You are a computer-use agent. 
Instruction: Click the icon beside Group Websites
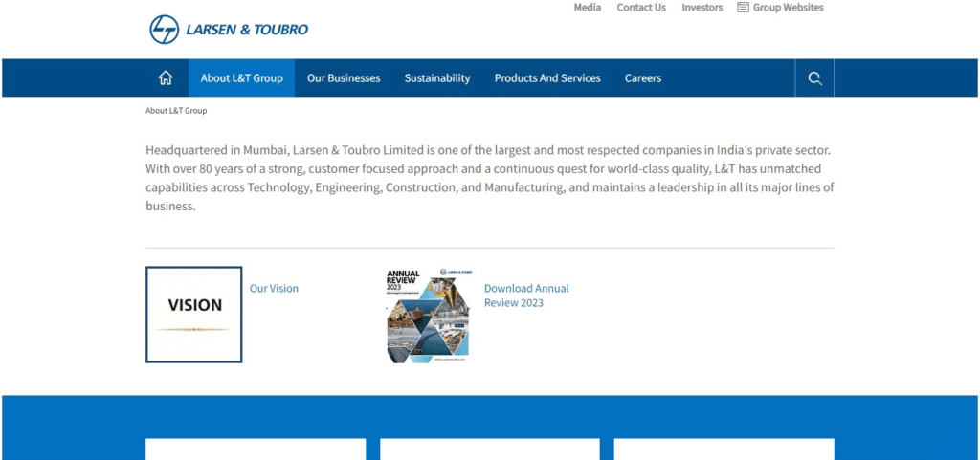[743, 8]
